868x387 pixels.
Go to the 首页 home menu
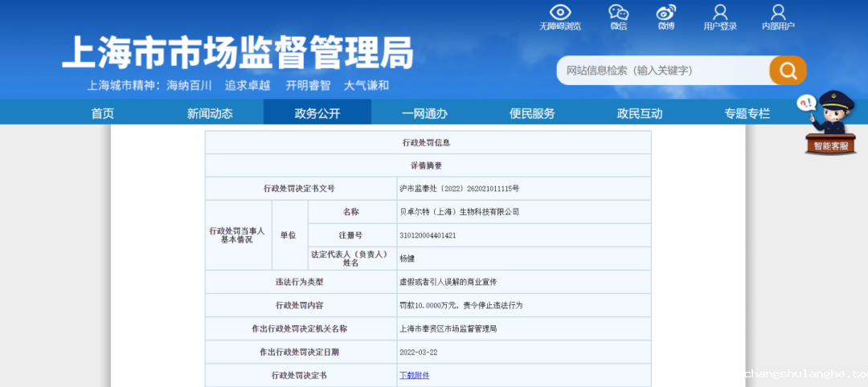(103, 114)
